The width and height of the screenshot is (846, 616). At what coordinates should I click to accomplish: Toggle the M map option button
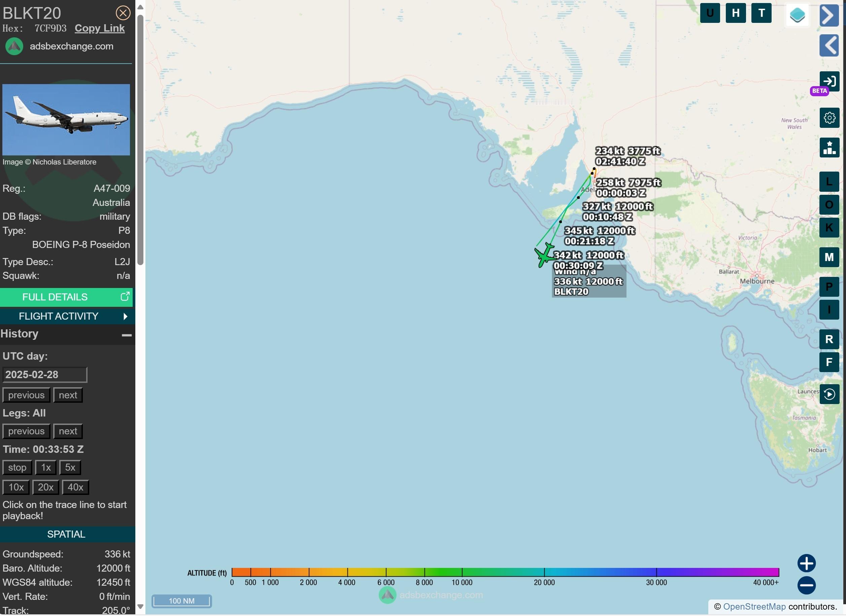point(829,257)
